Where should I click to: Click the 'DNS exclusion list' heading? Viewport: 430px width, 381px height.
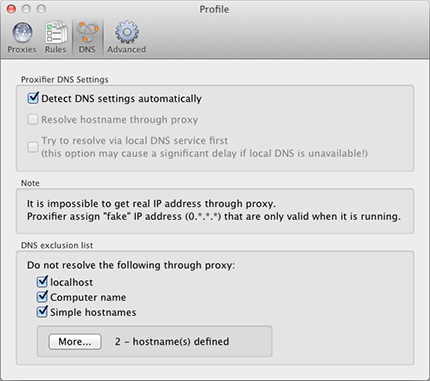coord(57,245)
